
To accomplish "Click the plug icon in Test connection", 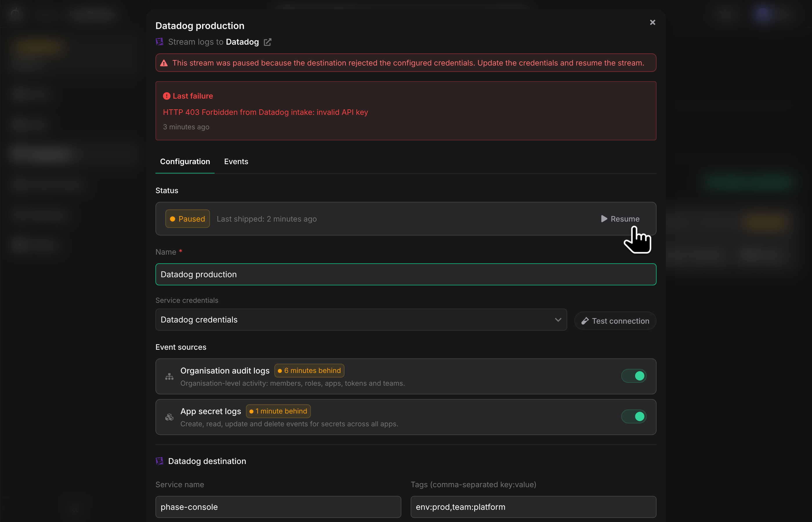I will [585, 321].
